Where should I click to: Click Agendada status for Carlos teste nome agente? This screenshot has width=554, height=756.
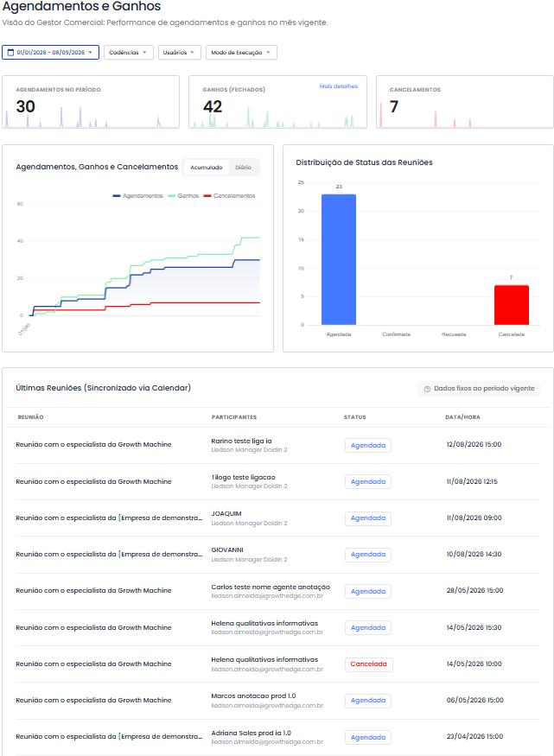pyautogui.click(x=368, y=591)
